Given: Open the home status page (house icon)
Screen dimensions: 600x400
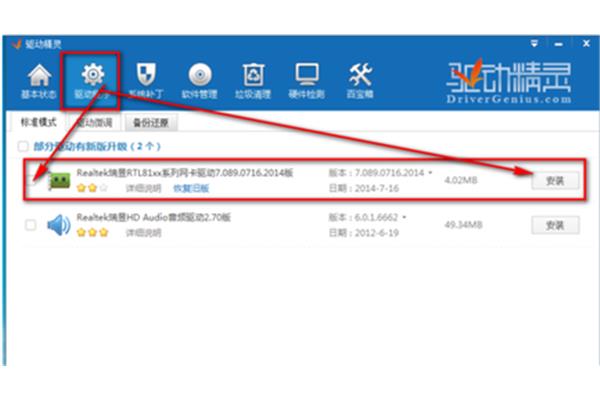Looking at the screenshot, I should 39,81.
